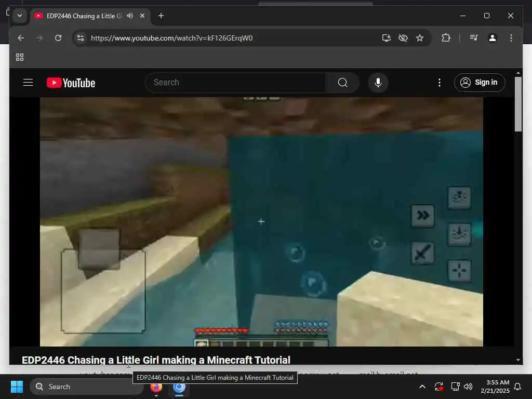This screenshot has height=399, width=532.
Task: Focus the YouTube search field
Action: click(236, 83)
